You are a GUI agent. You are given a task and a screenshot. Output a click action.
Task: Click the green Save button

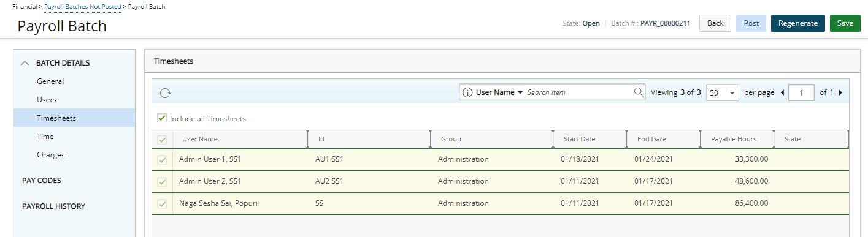click(845, 23)
